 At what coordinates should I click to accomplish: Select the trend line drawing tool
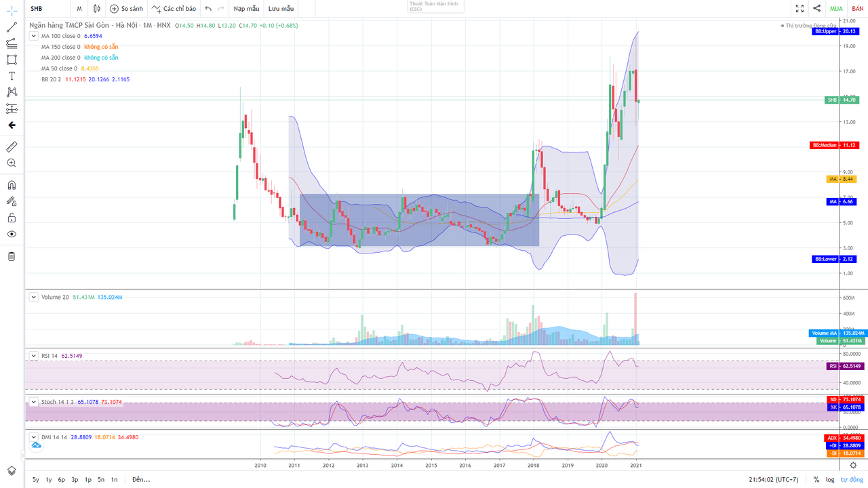(12, 27)
